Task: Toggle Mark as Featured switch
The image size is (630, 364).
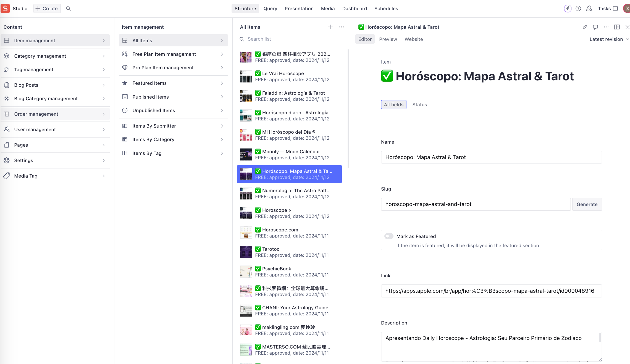Action: [x=389, y=236]
